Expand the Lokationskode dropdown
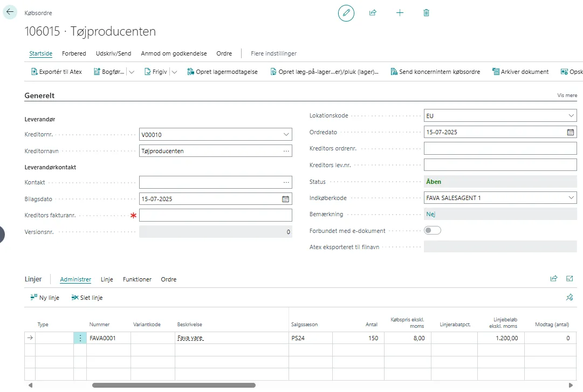The height and width of the screenshot is (392, 583). point(571,116)
